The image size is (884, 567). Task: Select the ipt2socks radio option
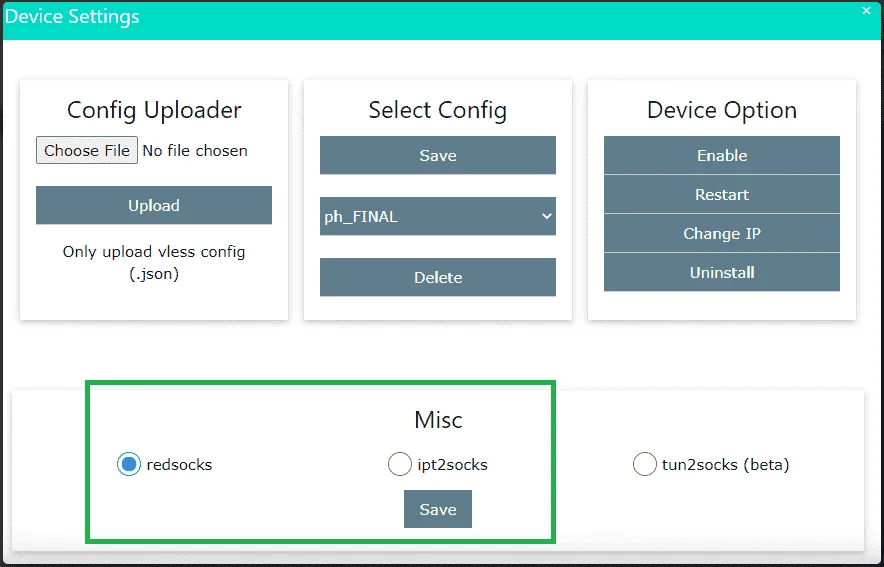click(400, 464)
